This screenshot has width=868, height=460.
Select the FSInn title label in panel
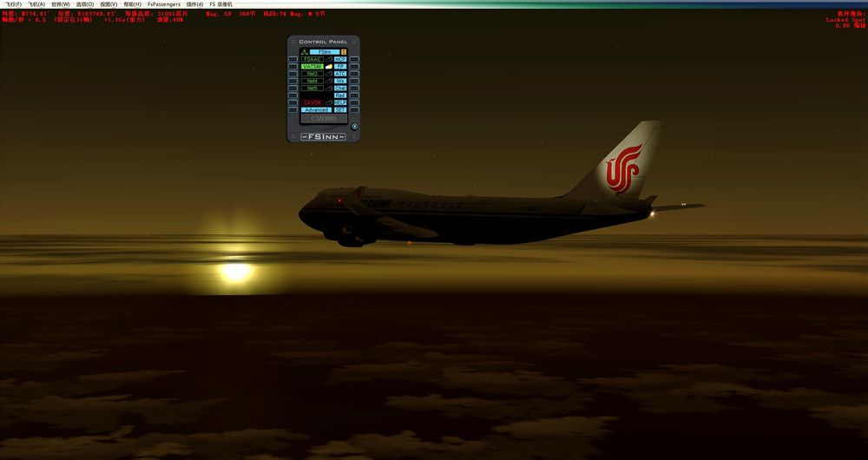(325, 52)
